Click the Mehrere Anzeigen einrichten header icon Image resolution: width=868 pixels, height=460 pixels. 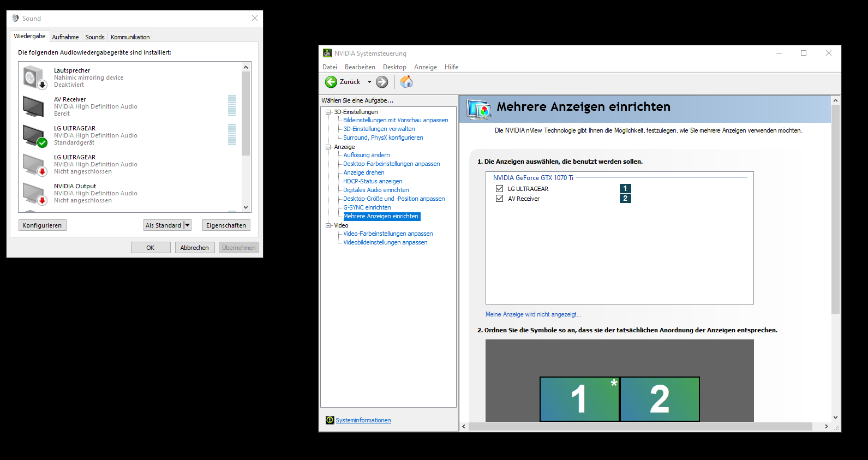point(478,109)
